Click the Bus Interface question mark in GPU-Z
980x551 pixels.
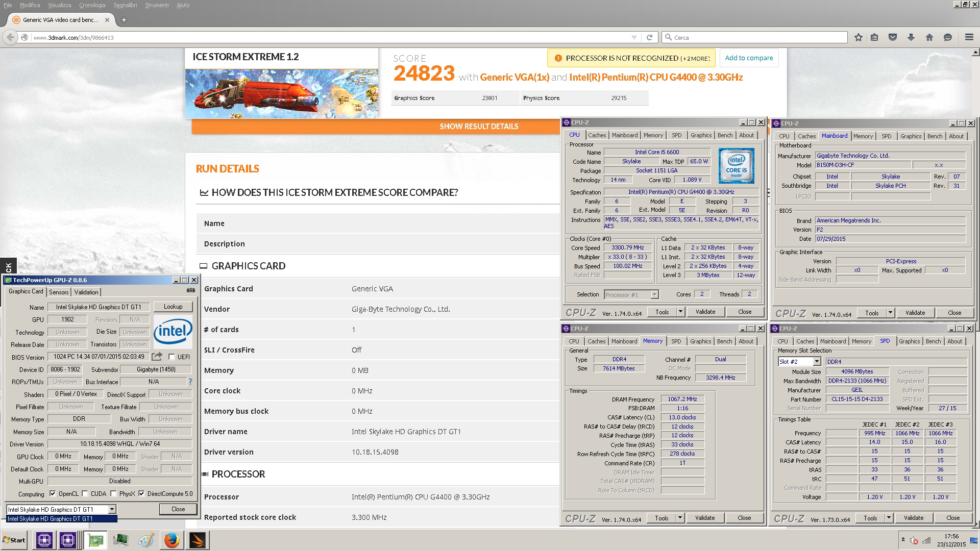click(x=190, y=382)
